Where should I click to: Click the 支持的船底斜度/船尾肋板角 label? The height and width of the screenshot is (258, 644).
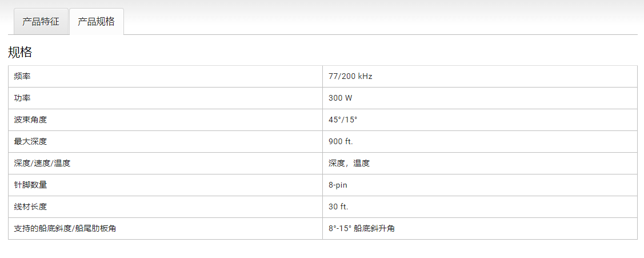pyautogui.click(x=67, y=228)
